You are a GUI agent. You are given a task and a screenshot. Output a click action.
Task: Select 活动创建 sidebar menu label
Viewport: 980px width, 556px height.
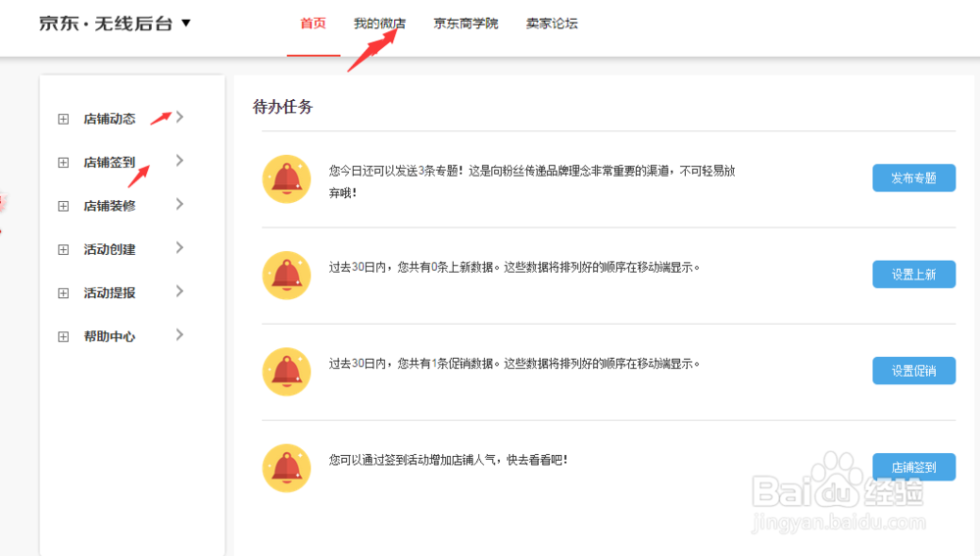(x=110, y=249)
